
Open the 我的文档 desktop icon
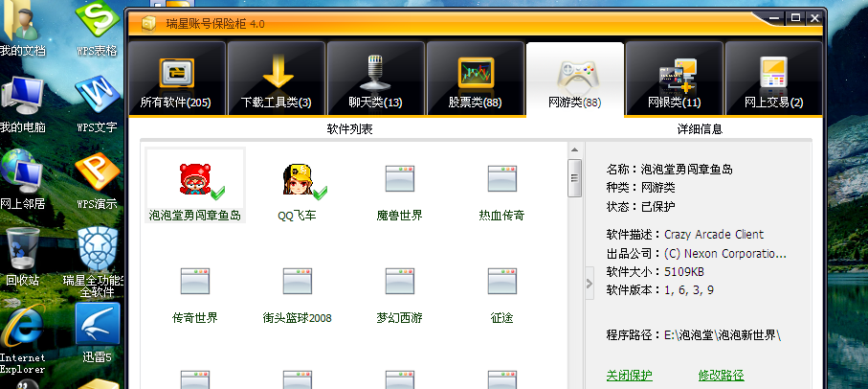(22, 29)
